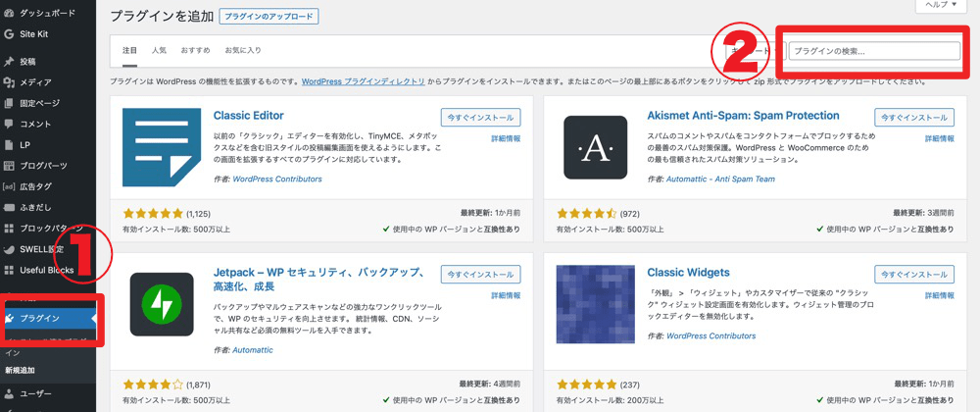The width and height of the screenshot is (980, 412).
Task: Open the Classic Editor title link
Action: pos(249,116)
